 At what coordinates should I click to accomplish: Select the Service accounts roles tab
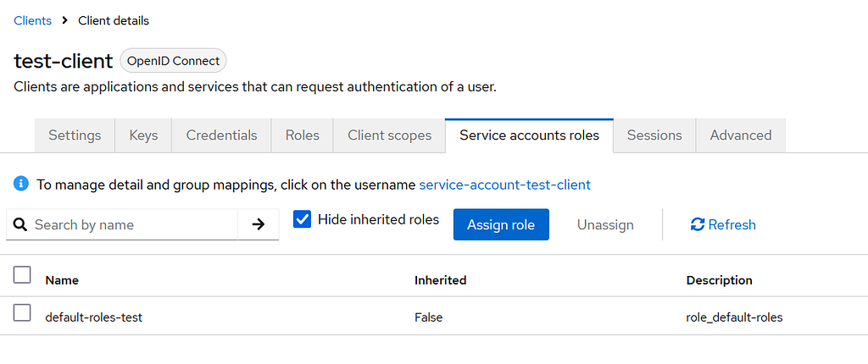click(529, 135)
